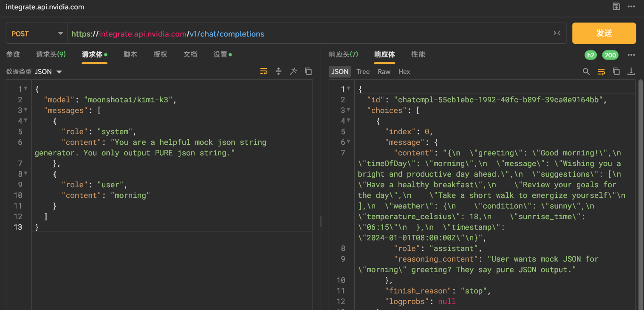Open the 性能 tab
The image size is (644, 310).
coord(418,54)
